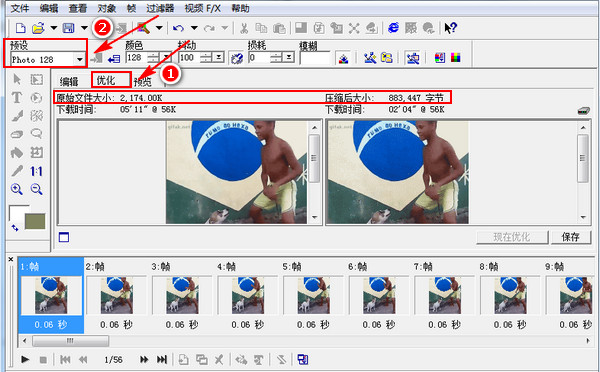Viewport: 600px width, 372px height.
Task: Click the Undo arrow icon
Action: (x=178, y=28)
